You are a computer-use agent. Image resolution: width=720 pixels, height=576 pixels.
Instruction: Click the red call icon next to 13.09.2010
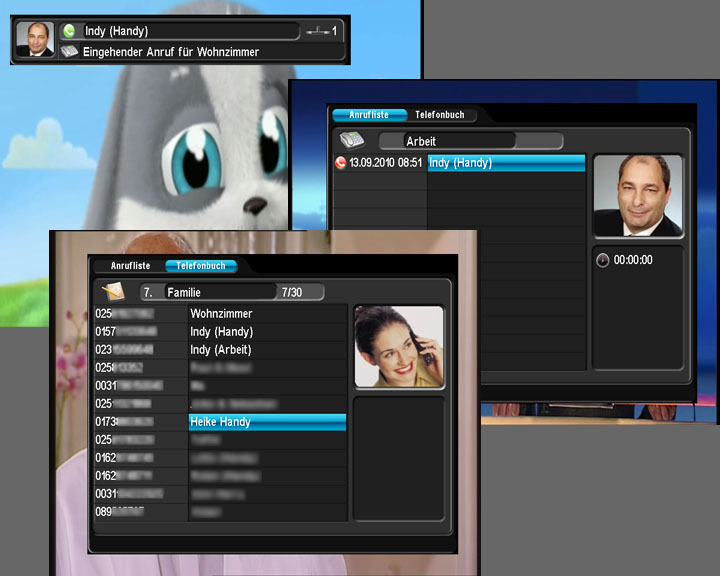[x=340, y=163]
